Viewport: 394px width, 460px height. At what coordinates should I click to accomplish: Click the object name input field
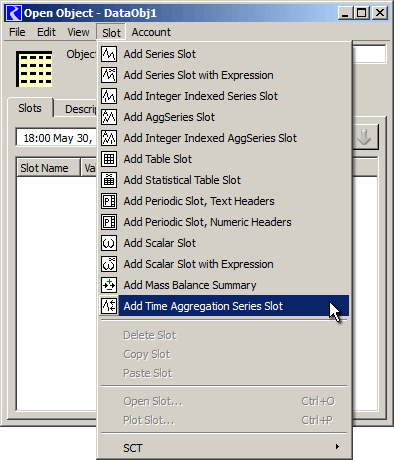pos(369,54)
